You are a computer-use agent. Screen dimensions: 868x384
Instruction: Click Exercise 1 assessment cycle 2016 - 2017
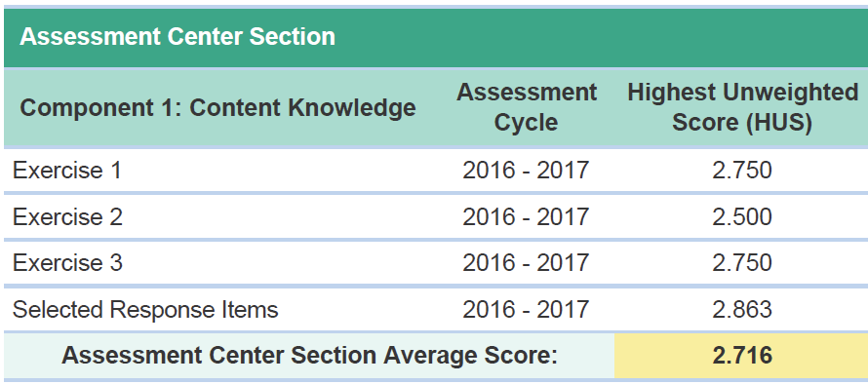pos(526,170)
